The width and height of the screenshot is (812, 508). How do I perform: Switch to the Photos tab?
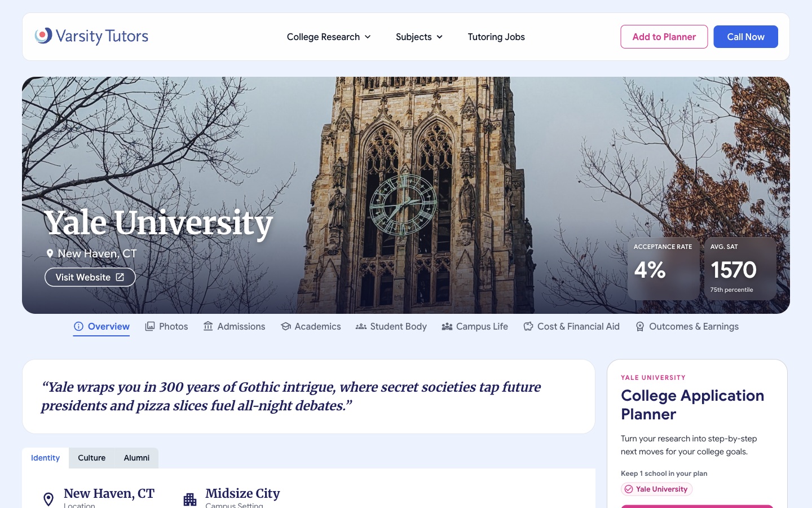click(166, 326)
